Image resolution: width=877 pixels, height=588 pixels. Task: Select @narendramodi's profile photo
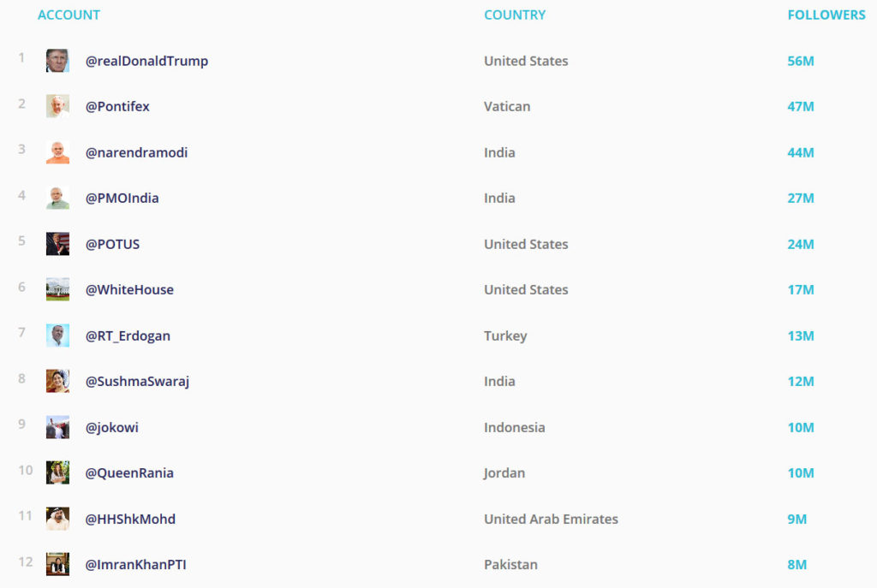(x=57, y=152)
